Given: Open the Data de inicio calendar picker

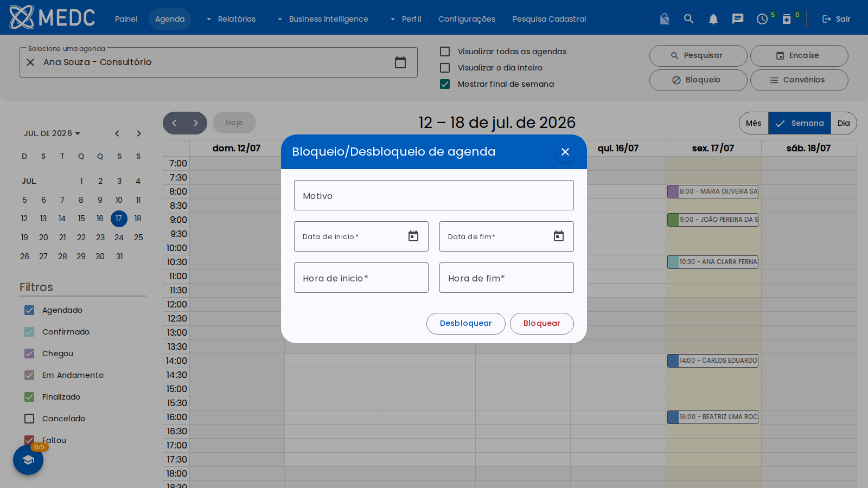Looking at the screenshot, I should 413,236.
